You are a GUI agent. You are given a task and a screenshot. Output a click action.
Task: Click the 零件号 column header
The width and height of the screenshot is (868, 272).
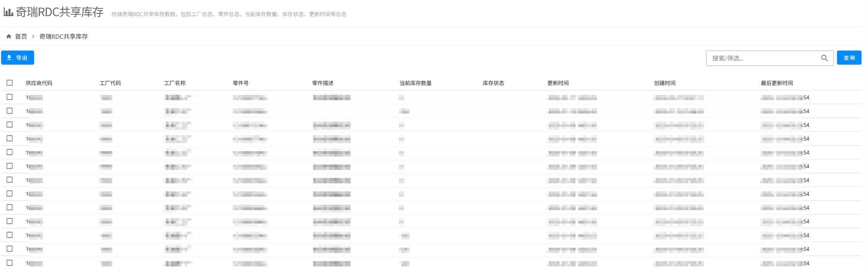[x=241, y=83]
